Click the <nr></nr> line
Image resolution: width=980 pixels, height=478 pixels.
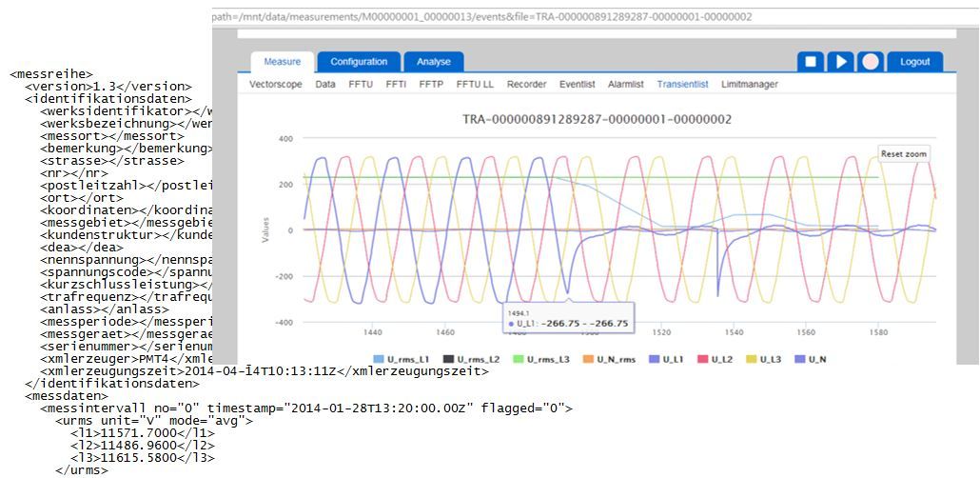coord(74,173)
